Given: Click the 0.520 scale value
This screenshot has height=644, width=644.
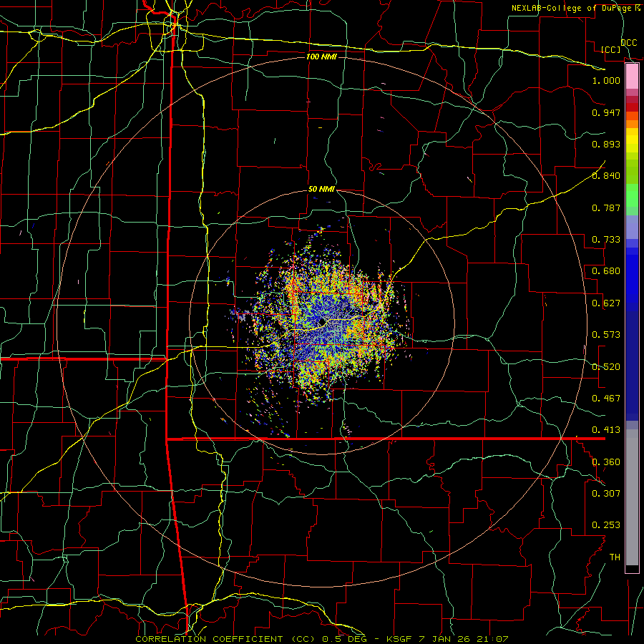Looking at the screenshot, I should point(606,367).
